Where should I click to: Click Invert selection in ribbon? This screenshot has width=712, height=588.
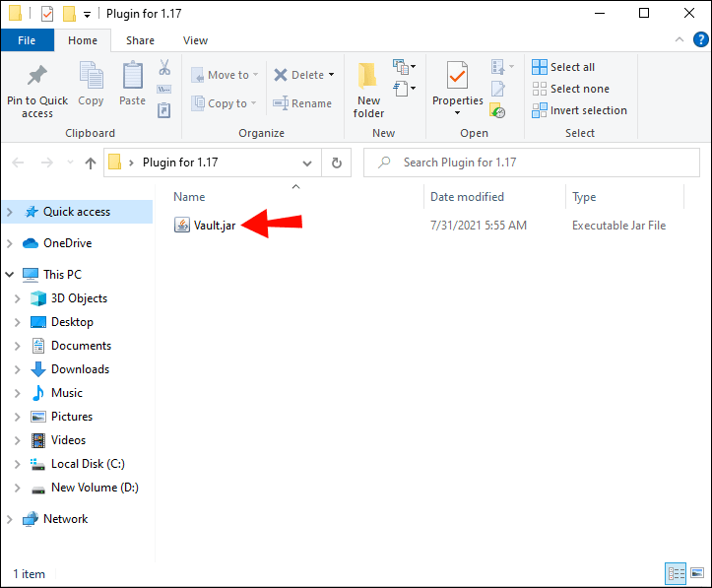(579, 110)
